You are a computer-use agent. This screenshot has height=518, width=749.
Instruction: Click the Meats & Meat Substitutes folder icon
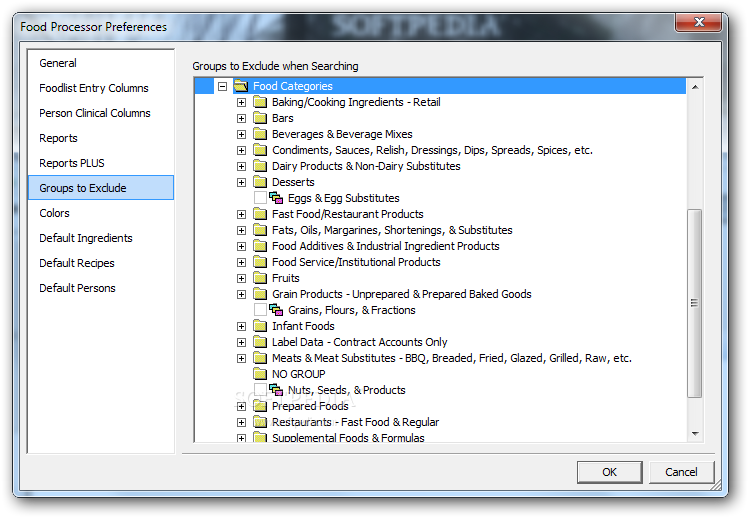(x=260, y=358)
